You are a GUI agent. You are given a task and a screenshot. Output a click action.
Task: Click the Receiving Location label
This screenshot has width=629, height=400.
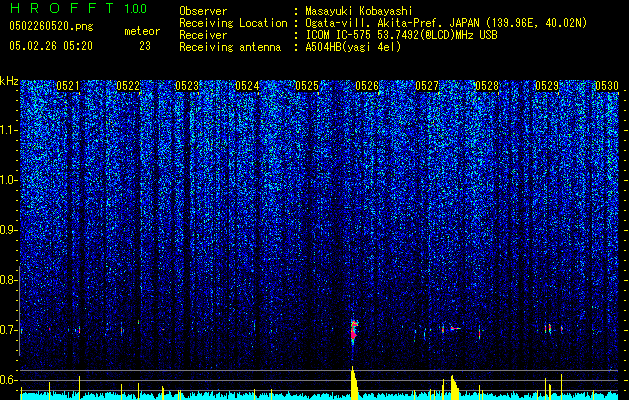tap(233, 24)
